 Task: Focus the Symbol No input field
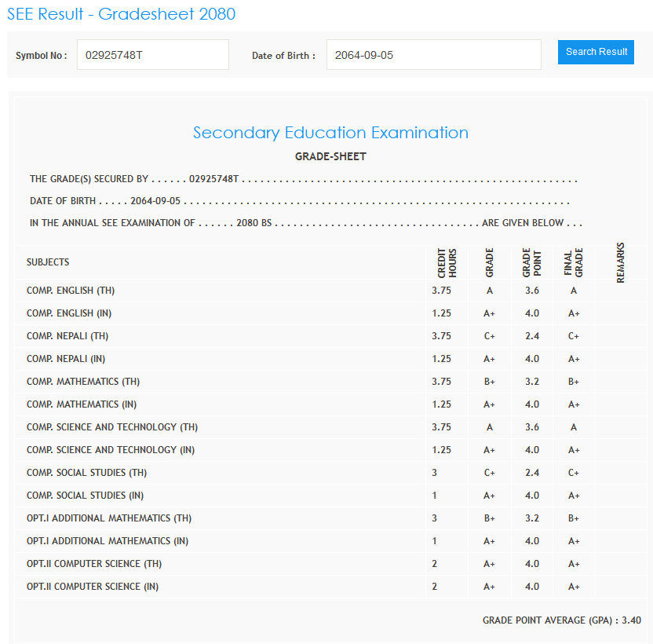(x=152, y=55)
